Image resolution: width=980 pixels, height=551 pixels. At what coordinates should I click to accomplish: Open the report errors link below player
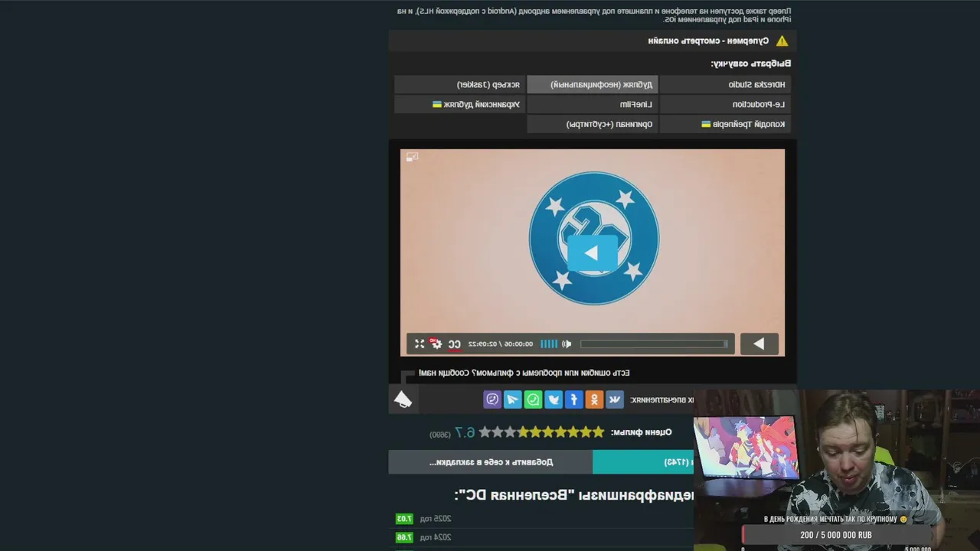tap(524, 373)
